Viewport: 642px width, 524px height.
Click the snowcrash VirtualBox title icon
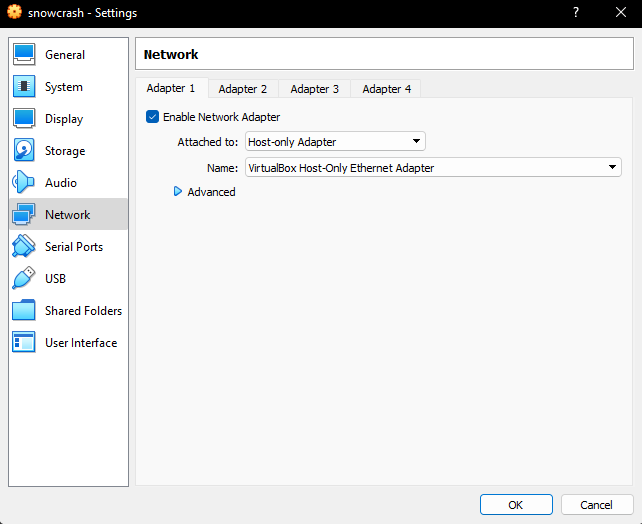pyautogui.click(x=14, y=12)
